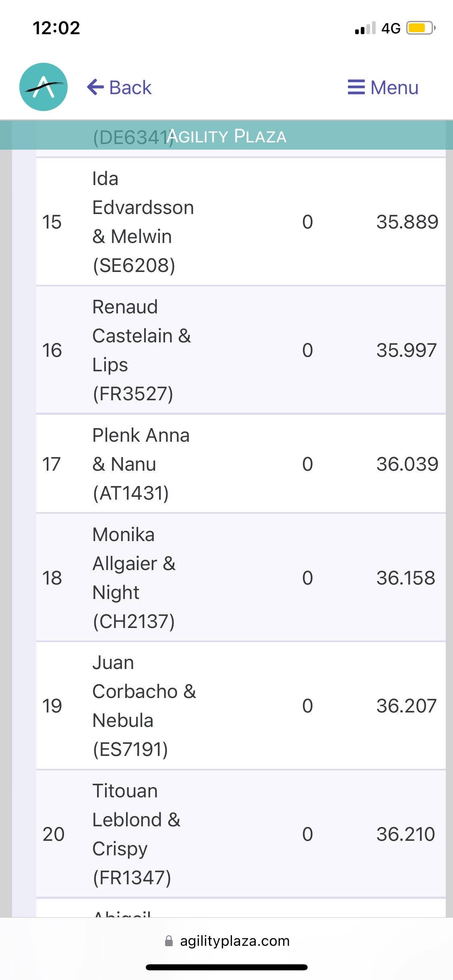
Task: Select Titouan Leblond & Crispy entry
Action: (136, 834)
